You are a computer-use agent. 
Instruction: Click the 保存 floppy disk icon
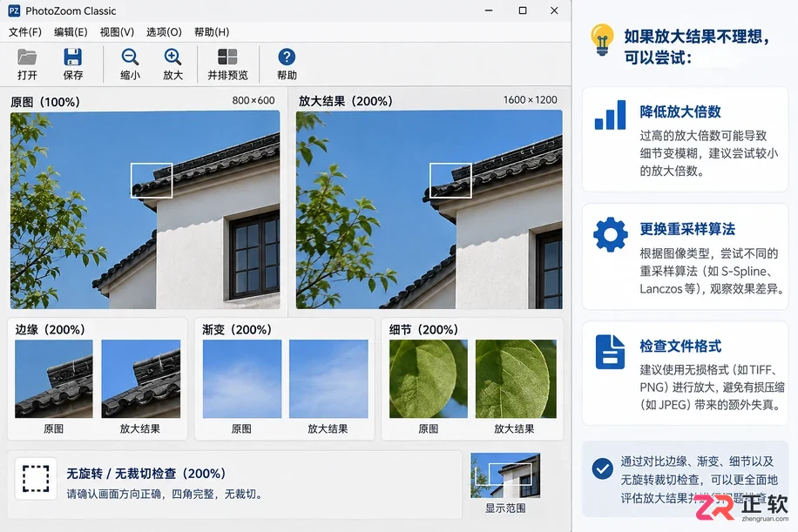click(73, 57)
